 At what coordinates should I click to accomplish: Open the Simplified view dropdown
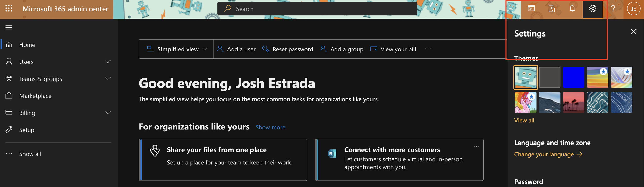(x=176, y=49)
